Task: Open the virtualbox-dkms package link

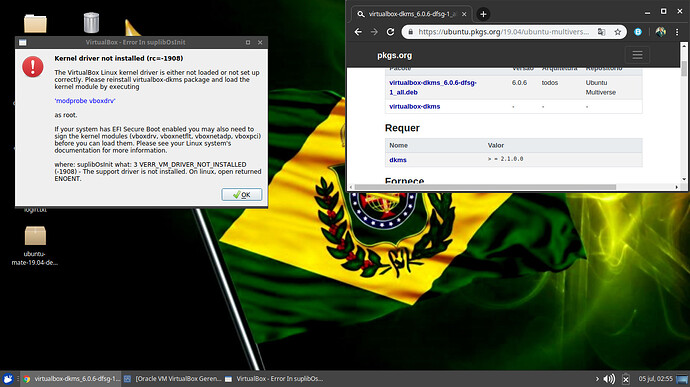Action: pos(415,107)
